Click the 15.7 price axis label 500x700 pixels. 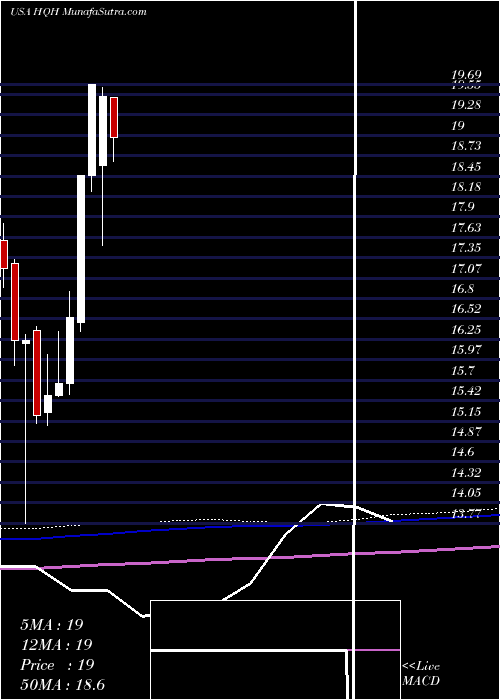463,371
